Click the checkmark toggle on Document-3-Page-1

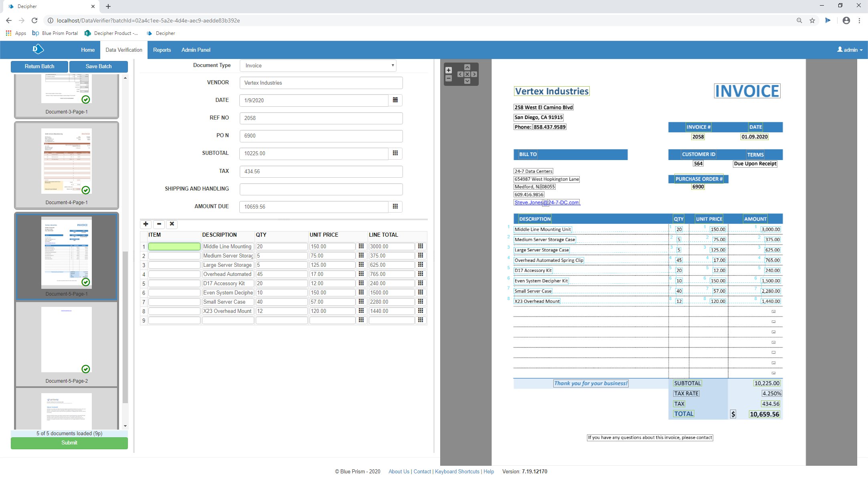86,99
